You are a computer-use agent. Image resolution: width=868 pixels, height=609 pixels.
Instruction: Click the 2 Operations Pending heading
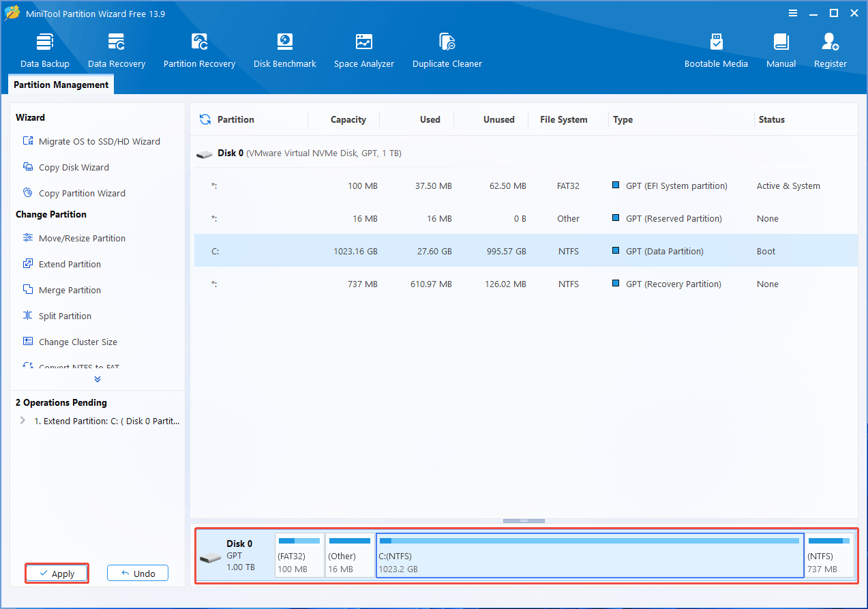[x=61, y=402]
